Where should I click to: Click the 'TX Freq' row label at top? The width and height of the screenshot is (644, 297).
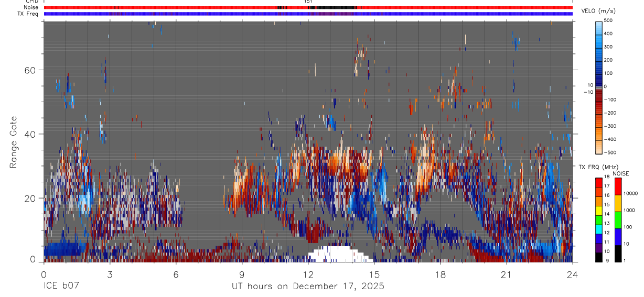pyautogui.click(x=28, y=14)
